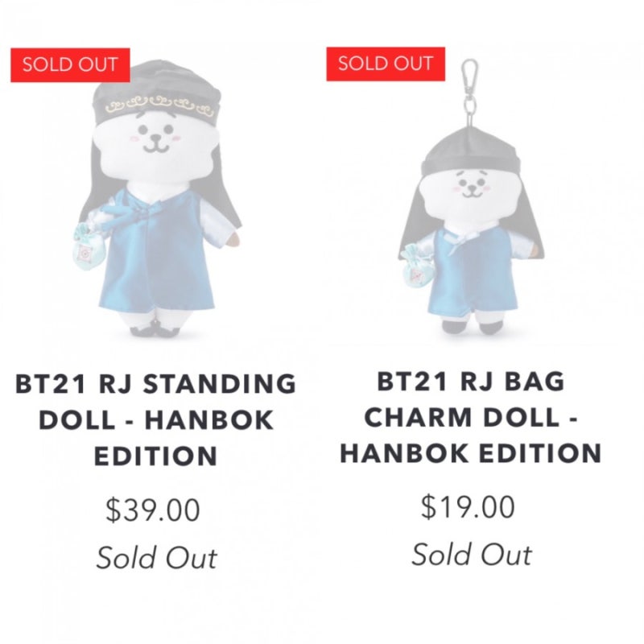Click the italic Sold Out text under $39.00

(156, 557)
